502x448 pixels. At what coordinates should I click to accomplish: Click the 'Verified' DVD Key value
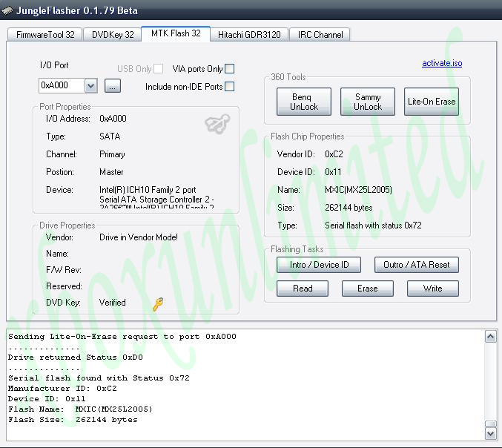[x=113, y=303]
